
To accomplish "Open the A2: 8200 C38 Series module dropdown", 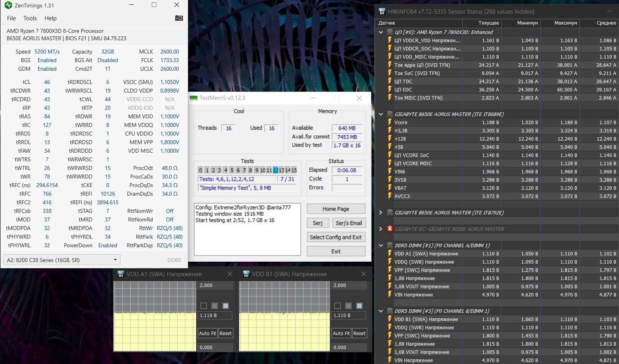I will click(61, 260).
